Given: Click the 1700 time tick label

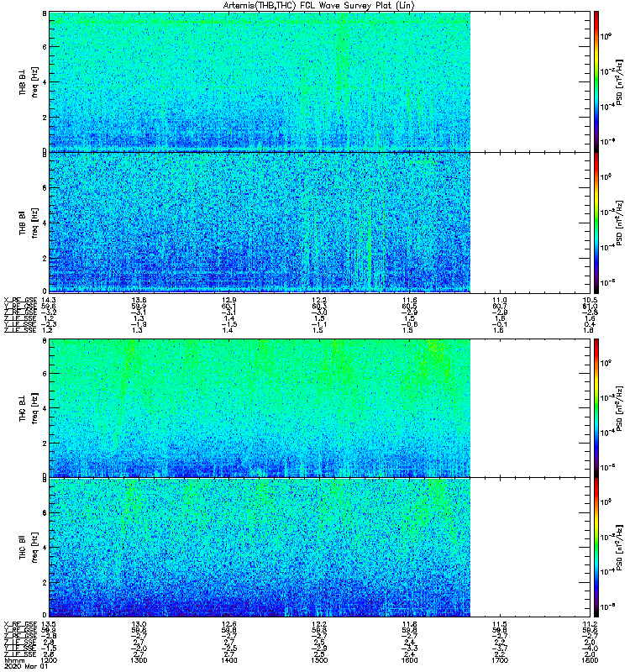Looking at the screenshot, I should pyautogui.click(x=500, y=660).
